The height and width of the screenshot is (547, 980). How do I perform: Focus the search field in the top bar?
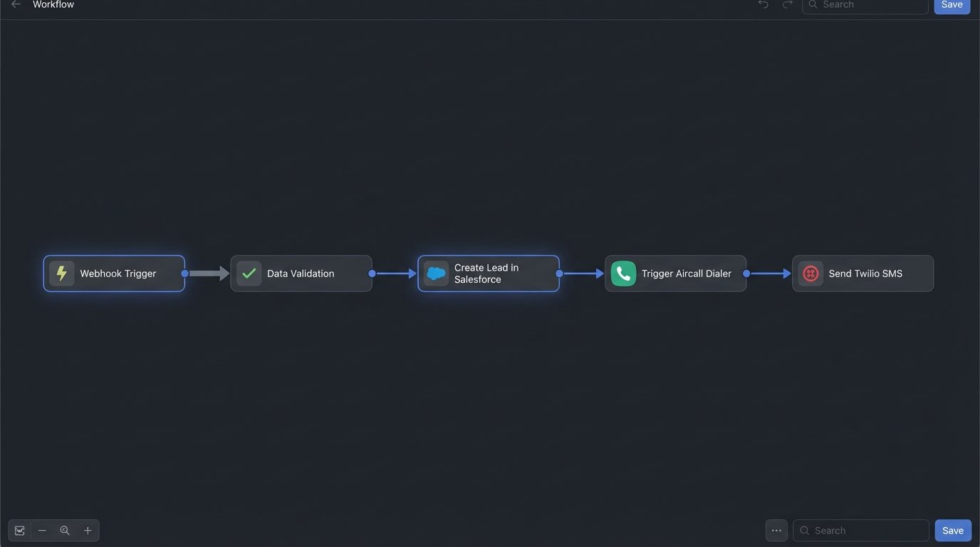pos(865,5)
